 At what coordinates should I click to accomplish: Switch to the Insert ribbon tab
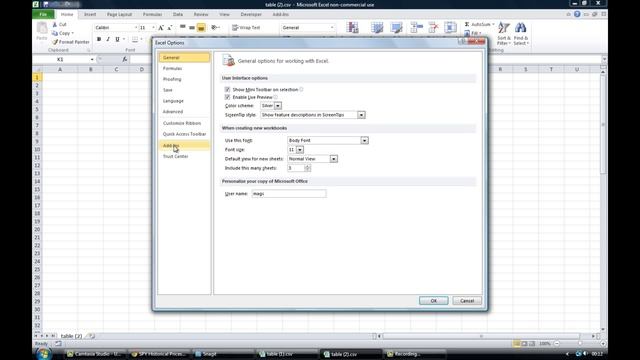tap(90, 14)
